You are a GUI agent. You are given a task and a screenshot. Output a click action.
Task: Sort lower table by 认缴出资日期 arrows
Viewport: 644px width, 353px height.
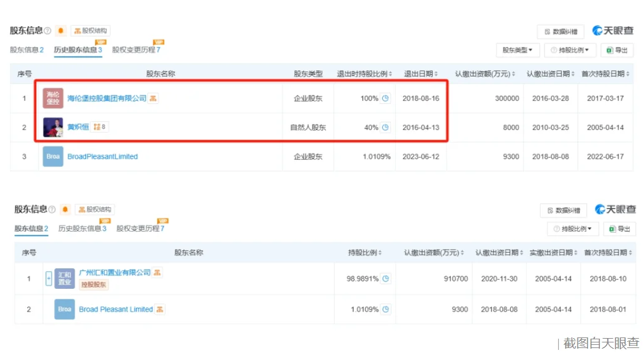521,253
